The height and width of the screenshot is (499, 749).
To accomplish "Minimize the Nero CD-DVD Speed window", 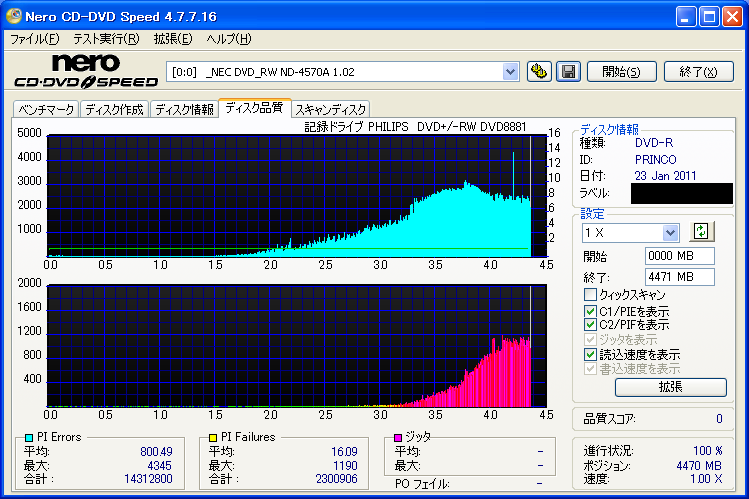I will coord(686,17).
